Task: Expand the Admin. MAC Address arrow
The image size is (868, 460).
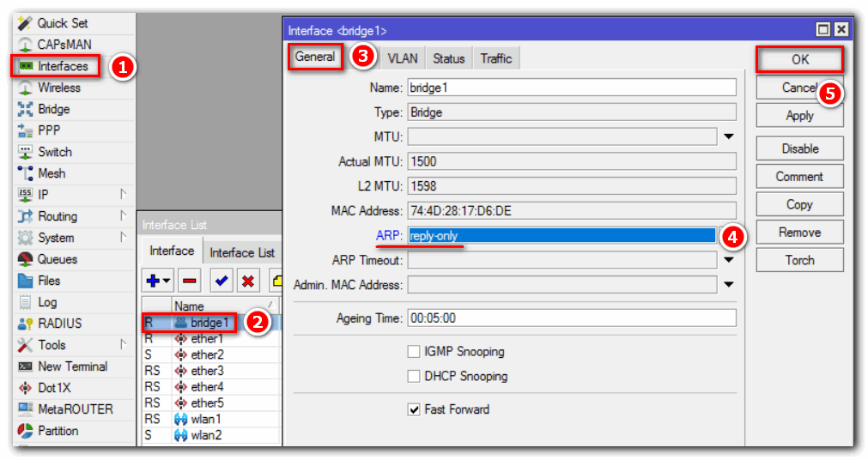Action: (x=729, y=285)
